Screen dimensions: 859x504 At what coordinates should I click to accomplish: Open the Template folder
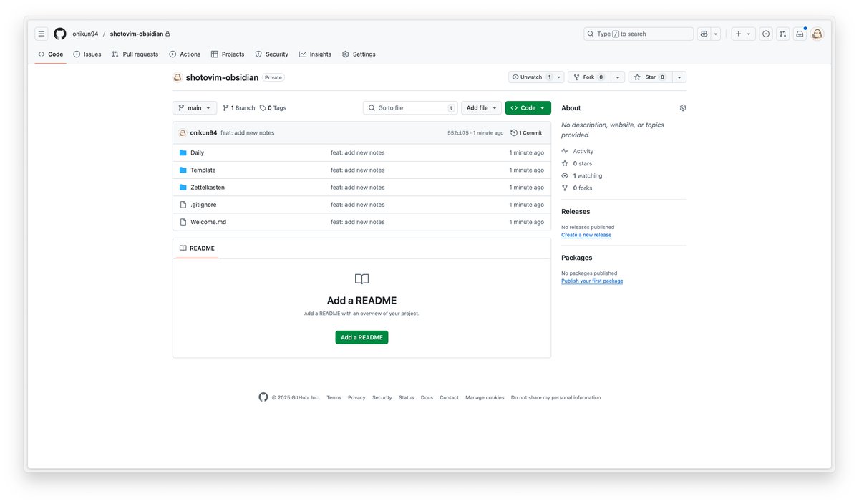click(x=203, y=170)
